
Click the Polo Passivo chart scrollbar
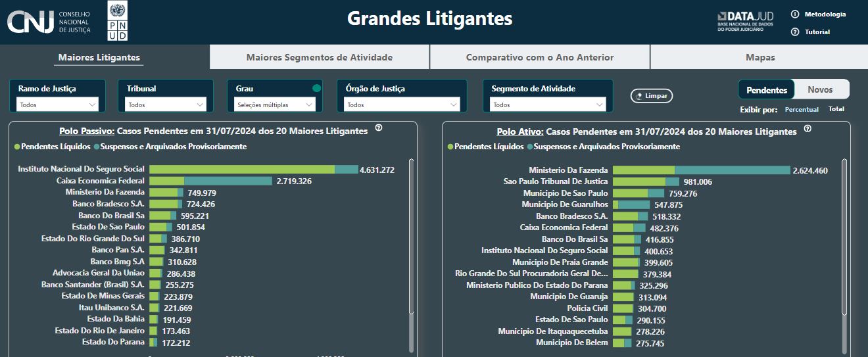pyautogui.click(x=412, y=237)
